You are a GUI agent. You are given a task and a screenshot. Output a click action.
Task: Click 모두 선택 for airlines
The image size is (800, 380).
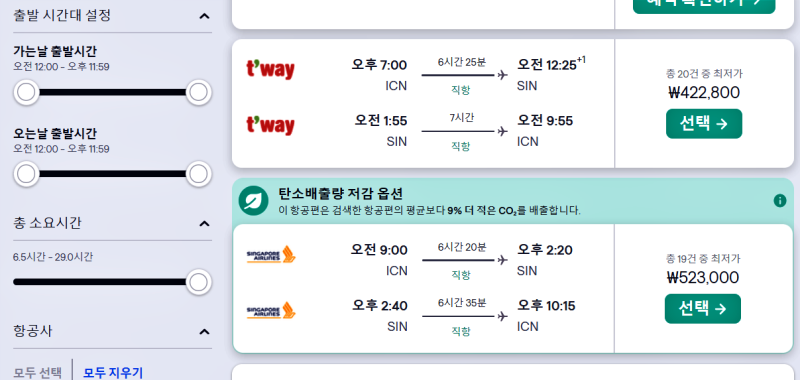[x=37, y=372]
